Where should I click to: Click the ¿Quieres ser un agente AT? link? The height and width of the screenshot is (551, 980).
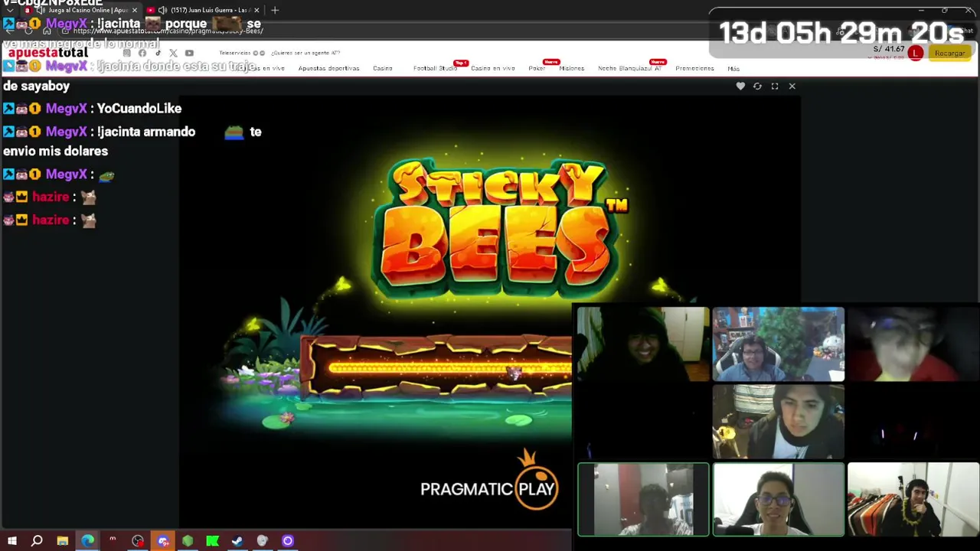coord(305,53)
